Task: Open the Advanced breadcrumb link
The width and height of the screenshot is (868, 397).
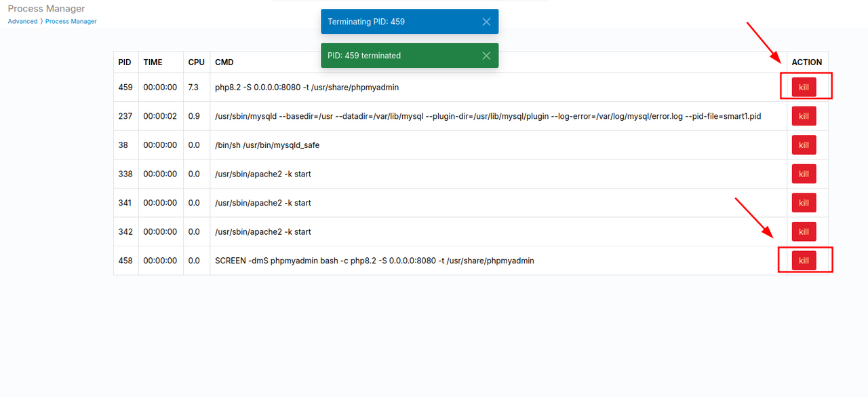Action: [22, 22]
